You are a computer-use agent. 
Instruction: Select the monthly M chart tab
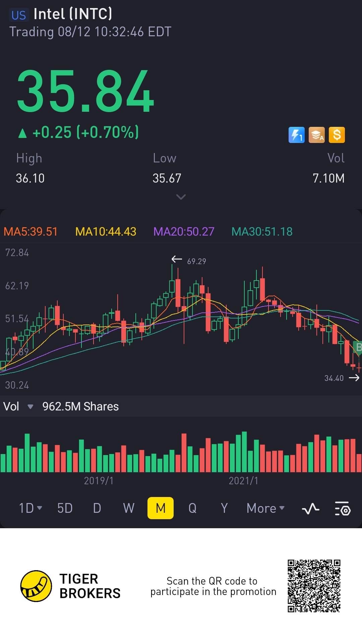(161, 508)
